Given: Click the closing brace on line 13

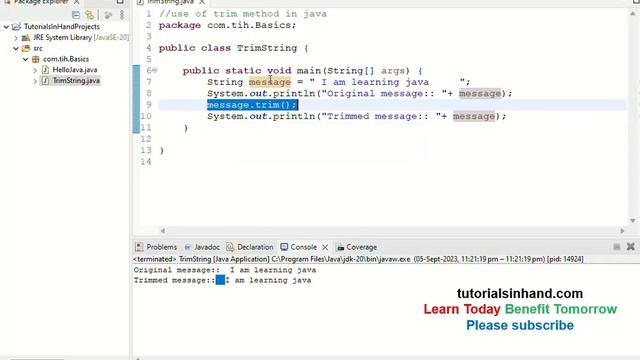Looking at the screenshot, I should click(x=162, y=151).
